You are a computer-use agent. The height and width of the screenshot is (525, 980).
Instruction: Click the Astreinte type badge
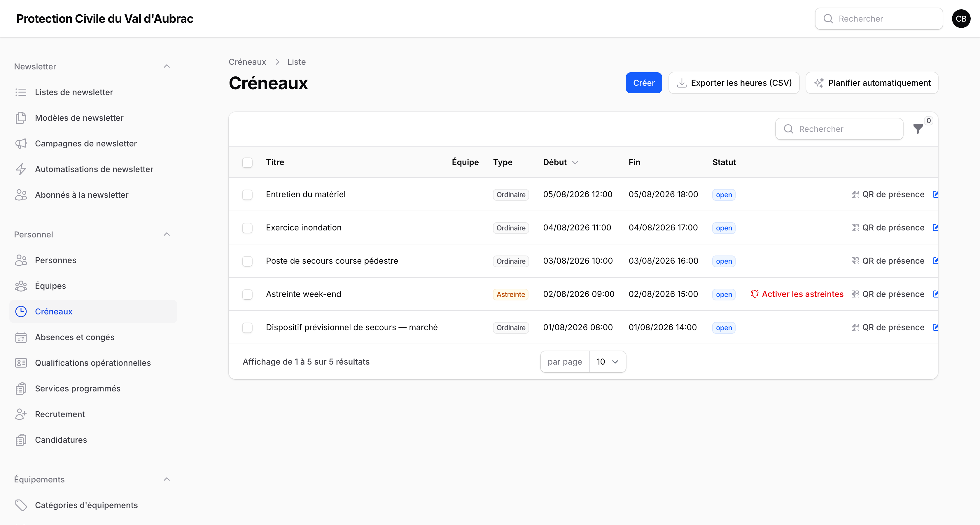[x=510, y=295]
